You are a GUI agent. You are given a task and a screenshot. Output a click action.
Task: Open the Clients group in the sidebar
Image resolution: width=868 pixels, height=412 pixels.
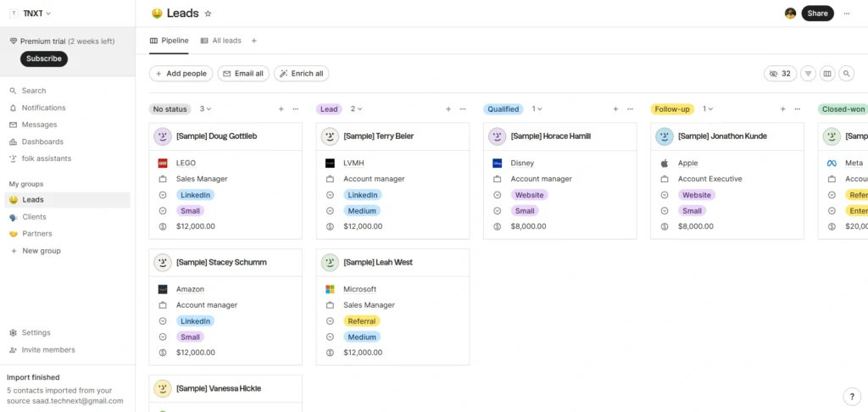tap(34, 217)
